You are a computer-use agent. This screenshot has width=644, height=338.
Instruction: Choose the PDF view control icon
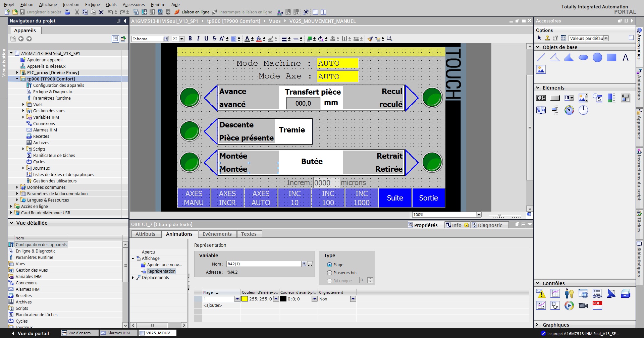pyautogui.click(x=597, y=305)
